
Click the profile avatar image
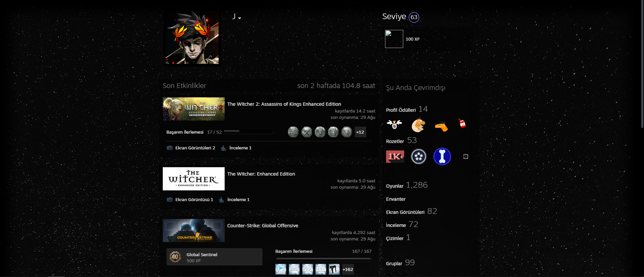tap(192, 37)
